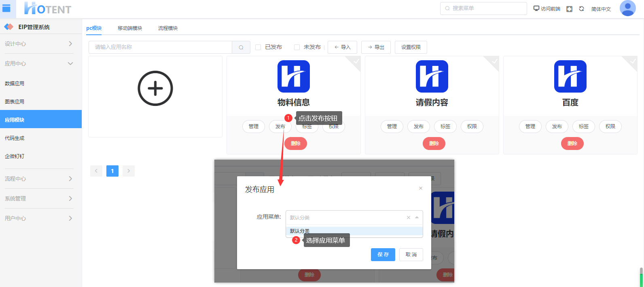Expand the 设计中心 sidebar section
Screen dimensions: 644x287
tap(39, 44)
